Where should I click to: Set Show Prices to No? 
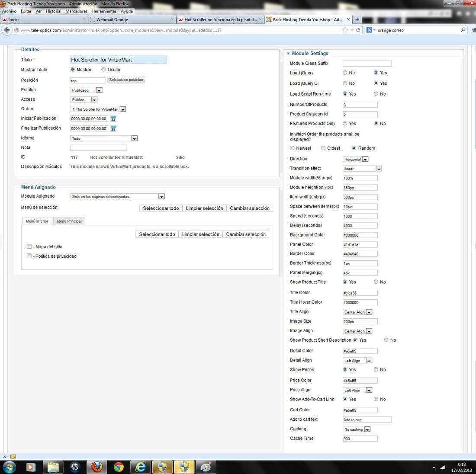point(376,370)
